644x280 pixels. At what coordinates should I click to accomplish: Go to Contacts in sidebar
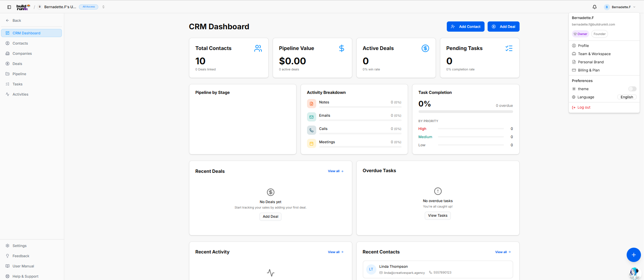pos(32,43)
